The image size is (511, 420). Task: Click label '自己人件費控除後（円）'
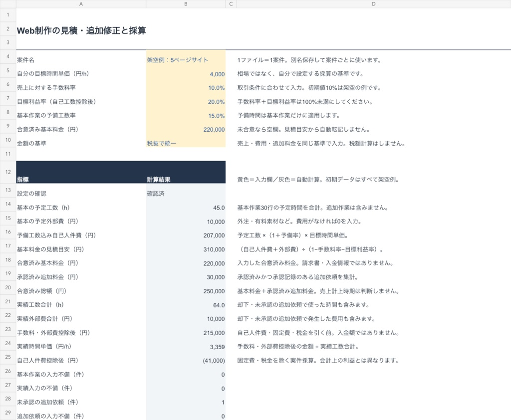pyautogui.click(x=47, y=360)
